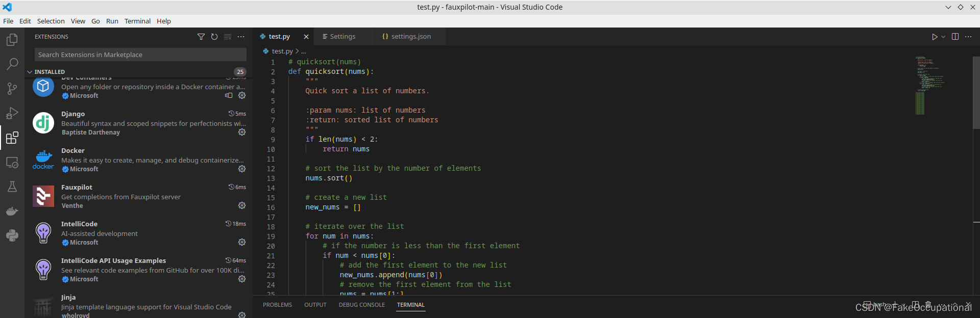Select IntelliCode API Usage Examples extension
980x318 pixels.
point(139,270)
